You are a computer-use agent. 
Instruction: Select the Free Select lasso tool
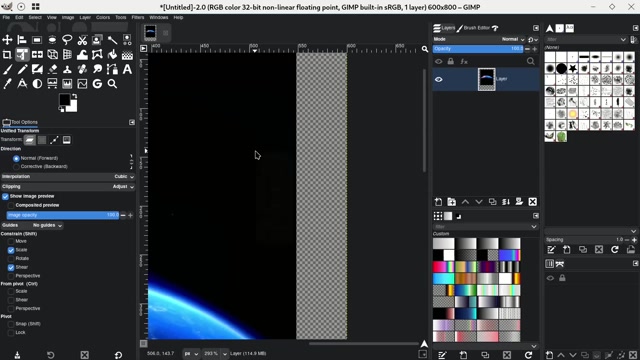pyautogui.click(x=67, y=40)
